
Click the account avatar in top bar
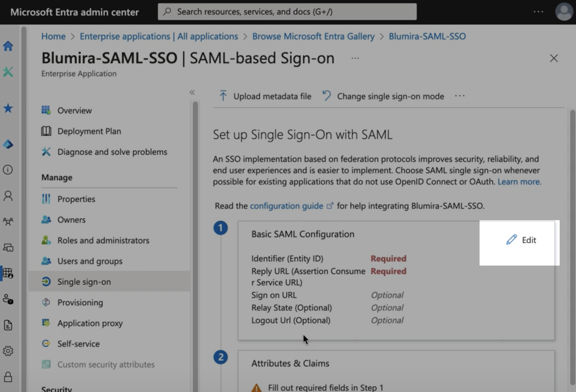(x=564, y=12)
